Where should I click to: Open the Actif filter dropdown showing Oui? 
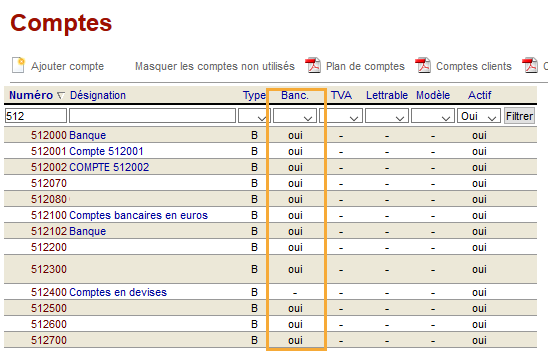[x=479, y=116]
